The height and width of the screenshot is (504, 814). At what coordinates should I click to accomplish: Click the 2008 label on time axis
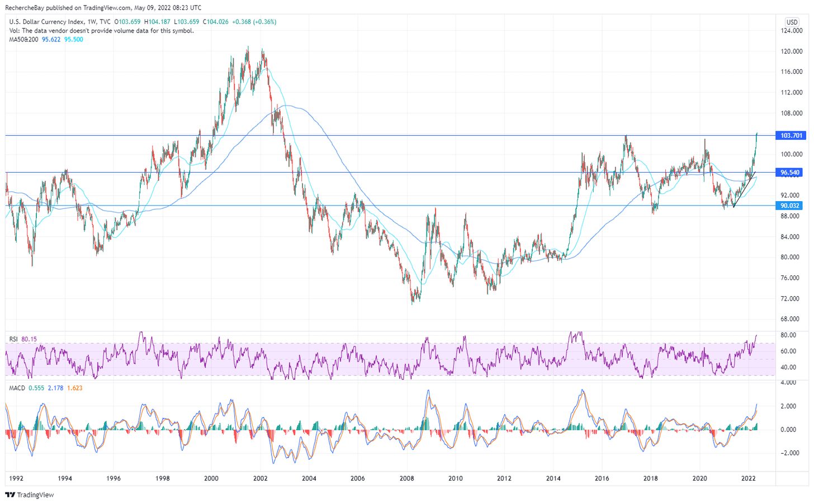tap(406, 478)
